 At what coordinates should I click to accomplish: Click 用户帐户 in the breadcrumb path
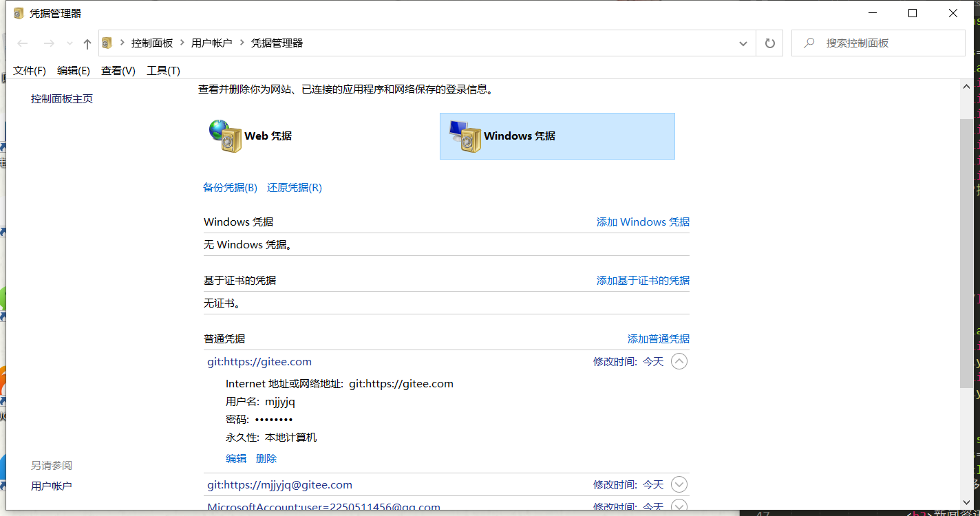click(x=211, y=43)
